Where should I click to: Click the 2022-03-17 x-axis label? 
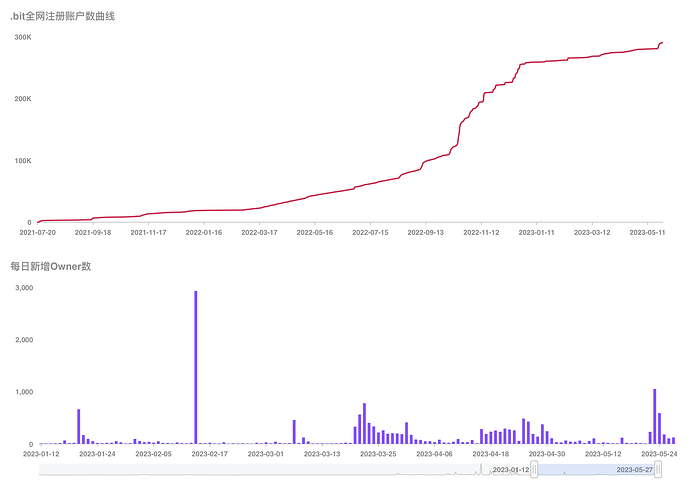point(259,232)
